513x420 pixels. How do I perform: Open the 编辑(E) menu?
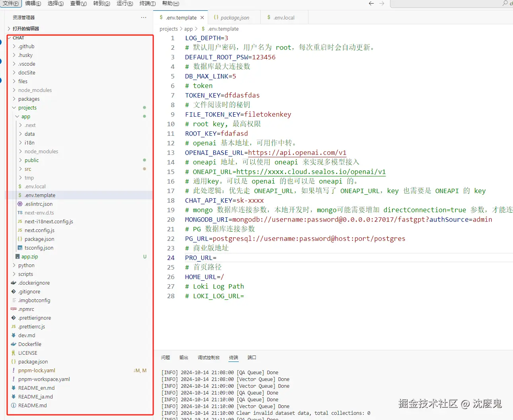[x=33, y=3]
